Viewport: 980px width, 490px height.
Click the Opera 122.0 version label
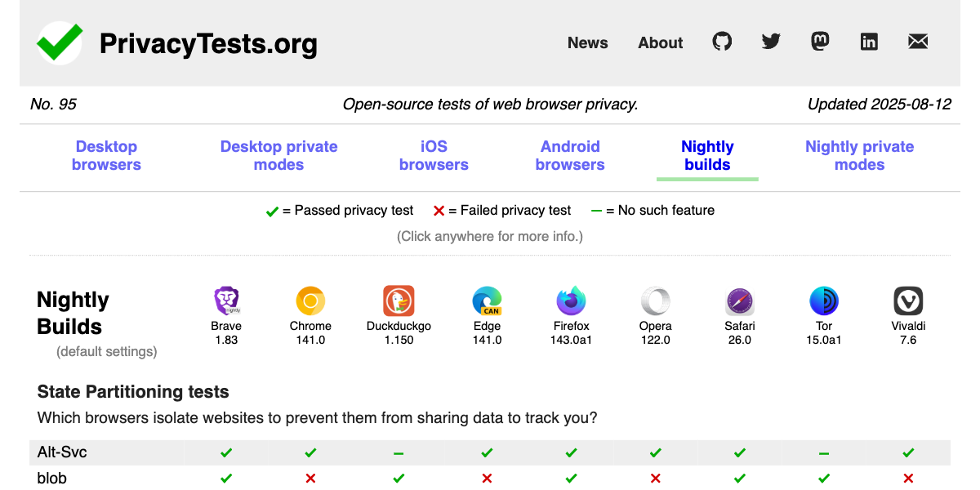[x=655, y=333]
